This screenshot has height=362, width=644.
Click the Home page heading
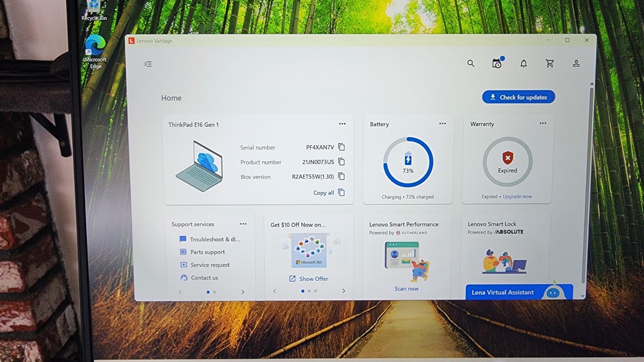pos(171,98)
